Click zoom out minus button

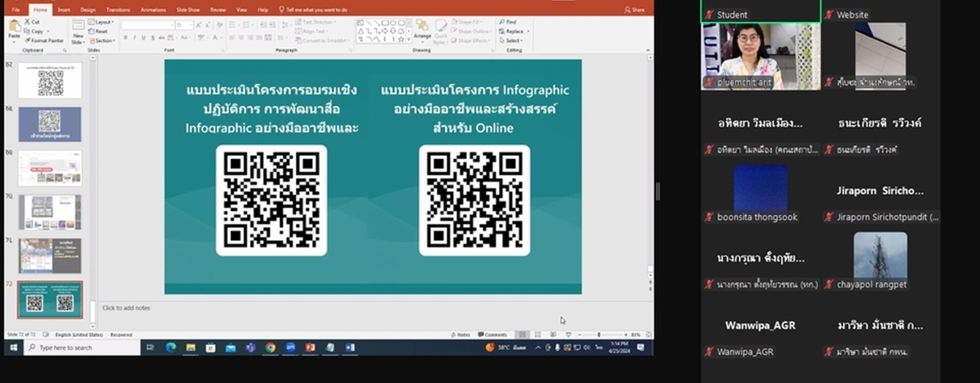point(579,335)
